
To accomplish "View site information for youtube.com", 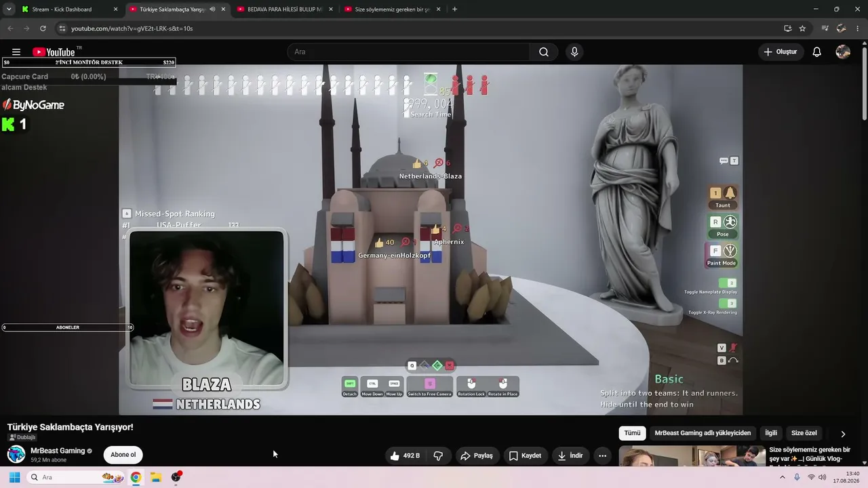I will 62,28.
